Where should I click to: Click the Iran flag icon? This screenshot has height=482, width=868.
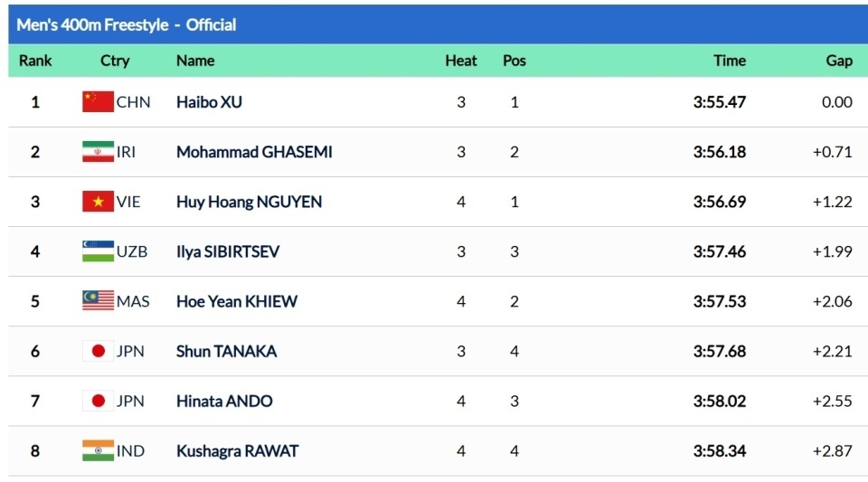pyautogui.click(x=98, y=152)
